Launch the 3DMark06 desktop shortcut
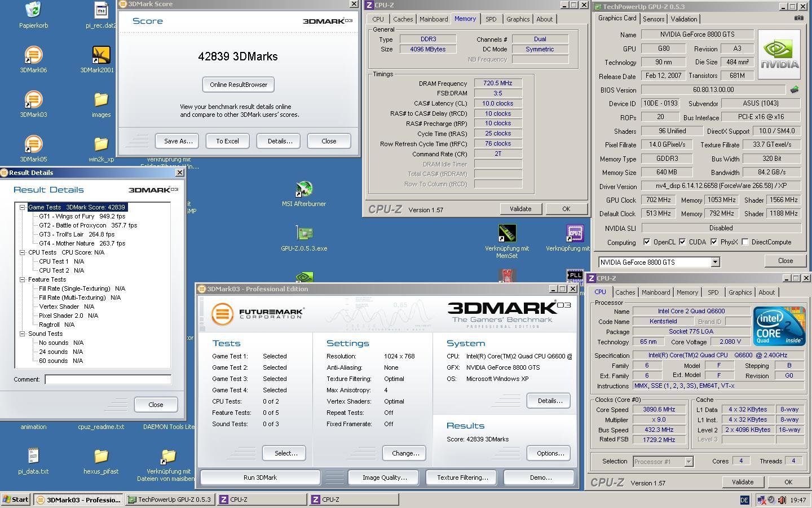This screenshot has height=508, width=812. pyautogui.click(x=33, y=55)
